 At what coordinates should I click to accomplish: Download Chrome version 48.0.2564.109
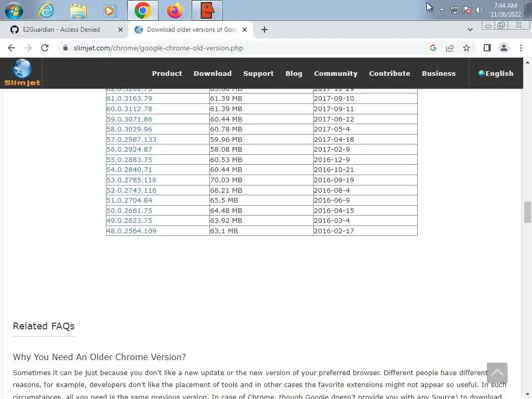pos(131,231)
